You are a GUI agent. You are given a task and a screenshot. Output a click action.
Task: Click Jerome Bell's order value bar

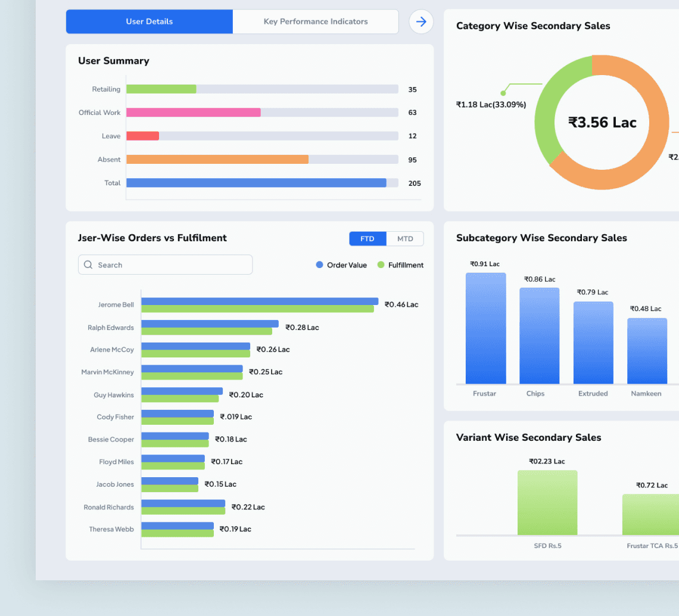(260, 301)
